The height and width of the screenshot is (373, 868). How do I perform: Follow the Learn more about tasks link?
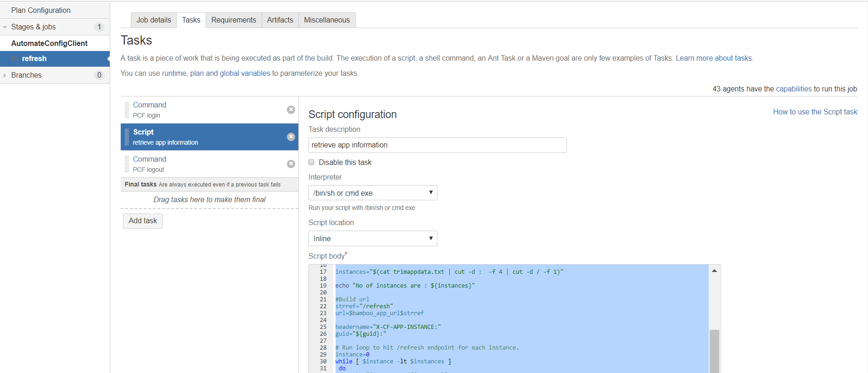click(713, 58)
